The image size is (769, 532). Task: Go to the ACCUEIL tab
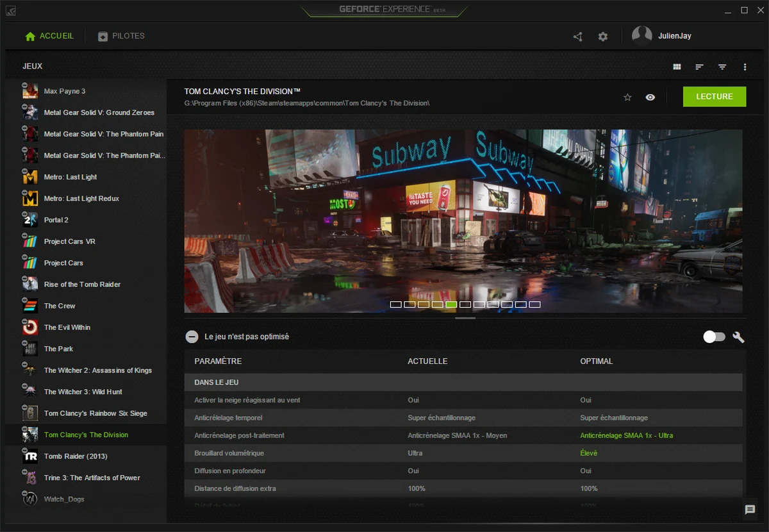(49, 36)
